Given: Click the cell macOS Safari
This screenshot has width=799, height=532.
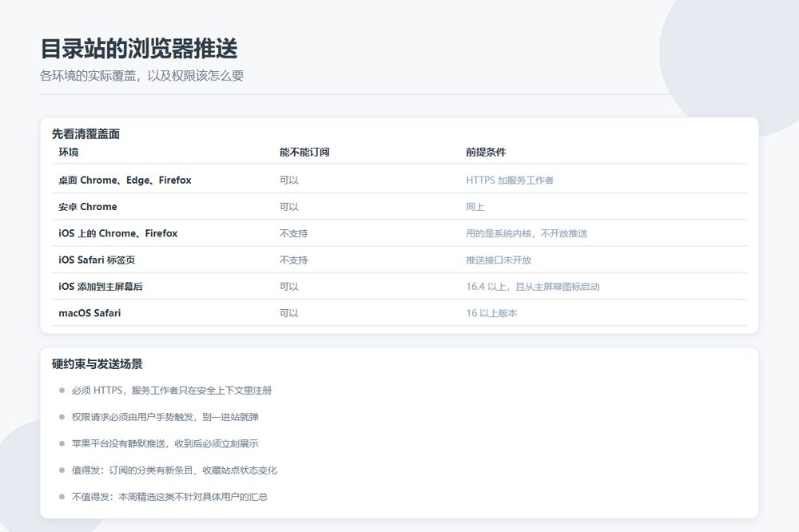Looking at the screenshot, I should (89, 312).
